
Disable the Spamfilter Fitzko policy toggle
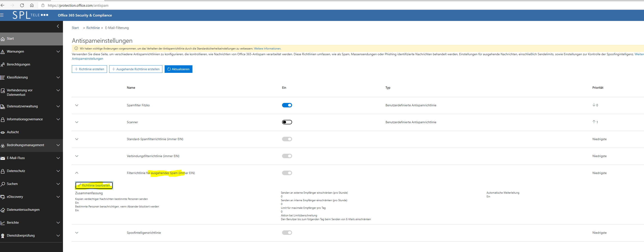pos(287,105)
